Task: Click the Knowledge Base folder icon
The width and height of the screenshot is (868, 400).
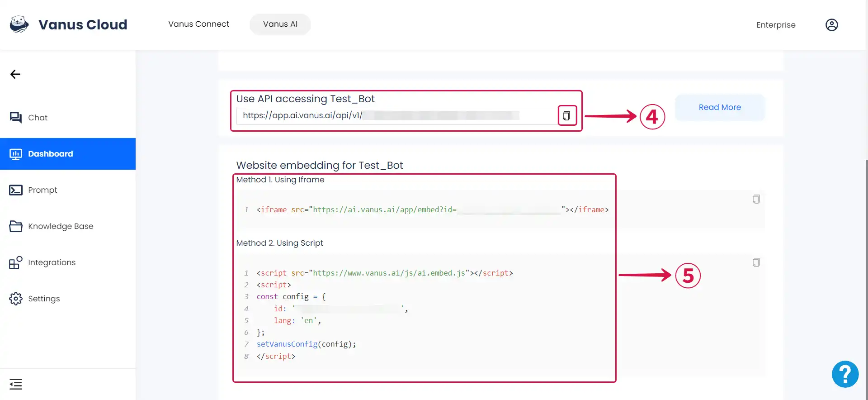Action: pos(16,226)
